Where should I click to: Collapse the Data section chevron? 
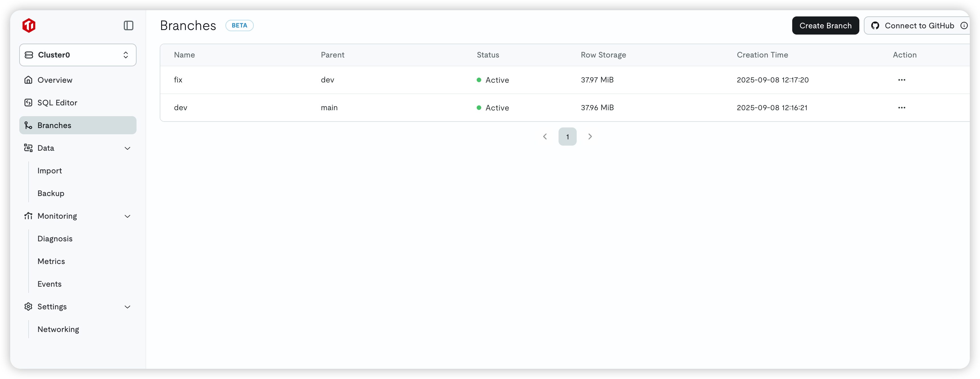pos(127,148)
